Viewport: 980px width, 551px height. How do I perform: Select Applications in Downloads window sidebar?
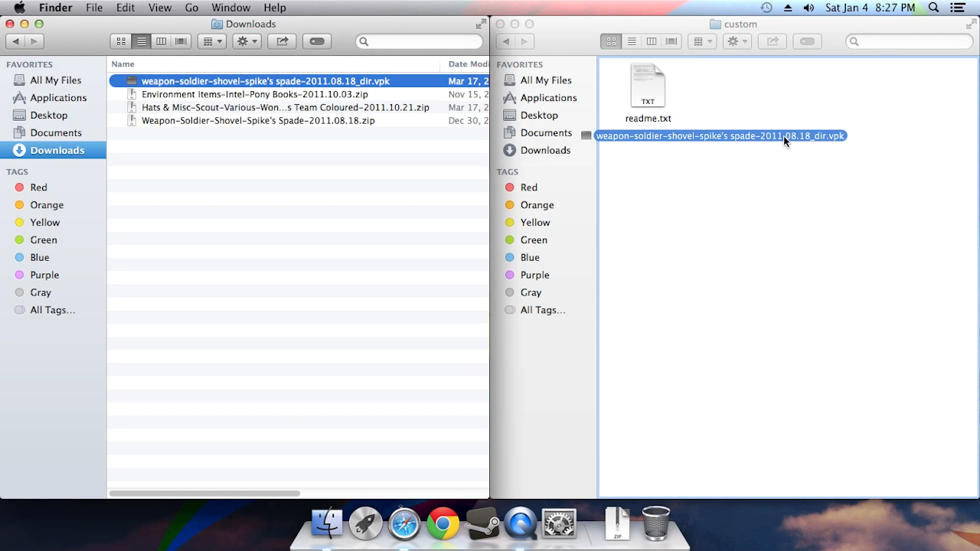pyautogui.click(x=54, y=97)
